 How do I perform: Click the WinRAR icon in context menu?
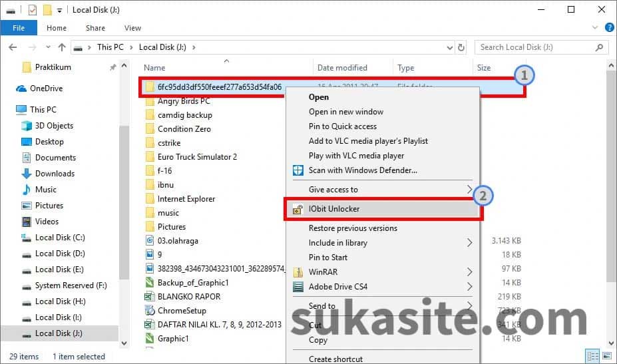[x=298, y=272]
